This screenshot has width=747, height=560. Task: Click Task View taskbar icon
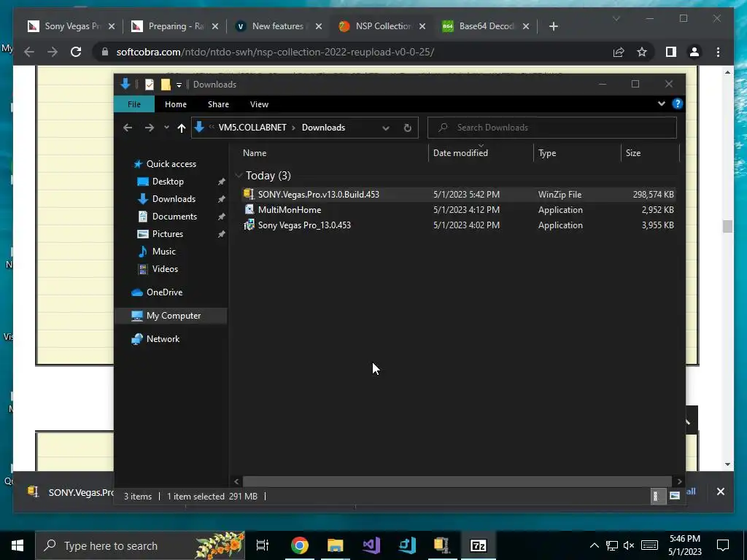(x=263, y=545)
